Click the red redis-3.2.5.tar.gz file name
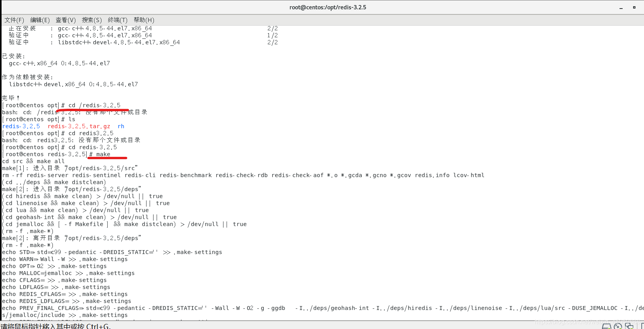644x329 pixels. coord(79,126)
